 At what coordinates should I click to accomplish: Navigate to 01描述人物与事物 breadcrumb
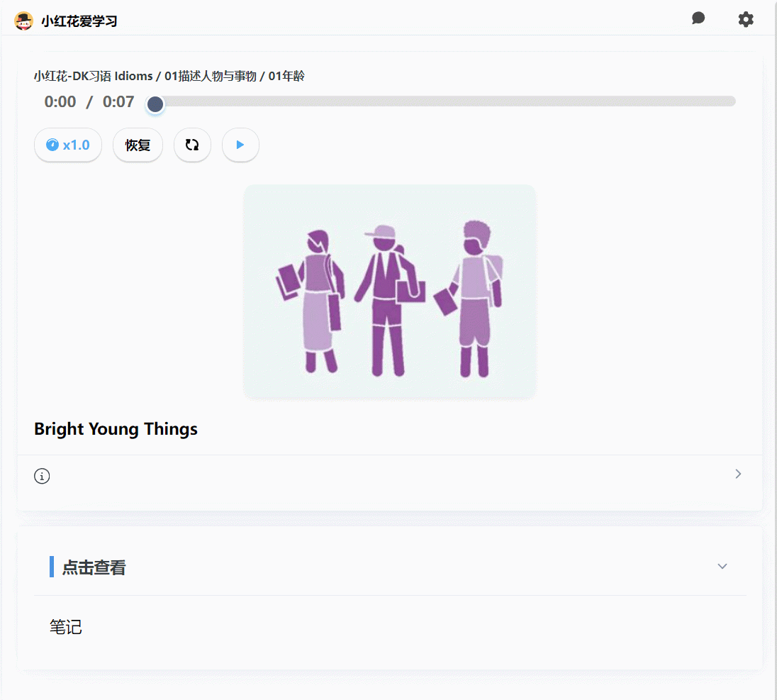point(210,76)
